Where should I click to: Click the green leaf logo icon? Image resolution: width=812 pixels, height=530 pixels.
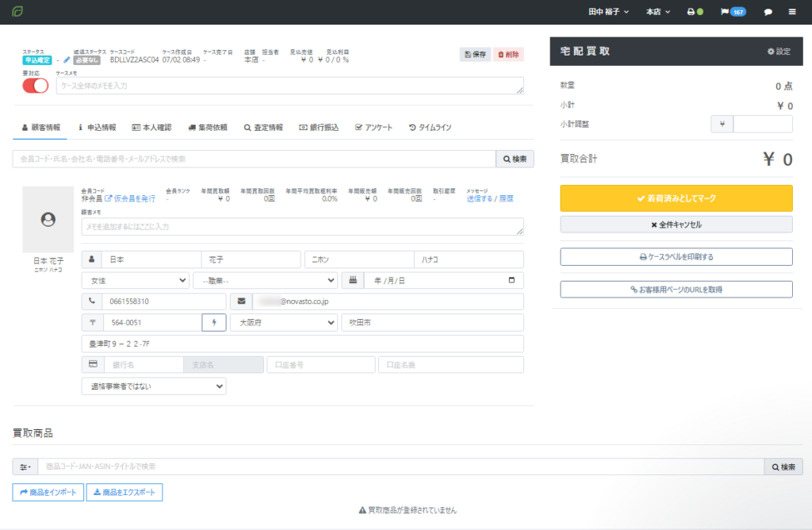click(17, 11)
